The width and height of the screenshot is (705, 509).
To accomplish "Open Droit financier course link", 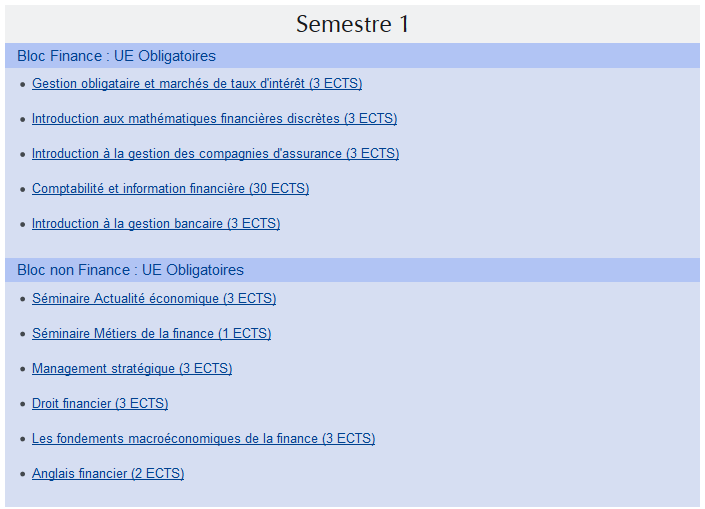I will coord(100,404).
